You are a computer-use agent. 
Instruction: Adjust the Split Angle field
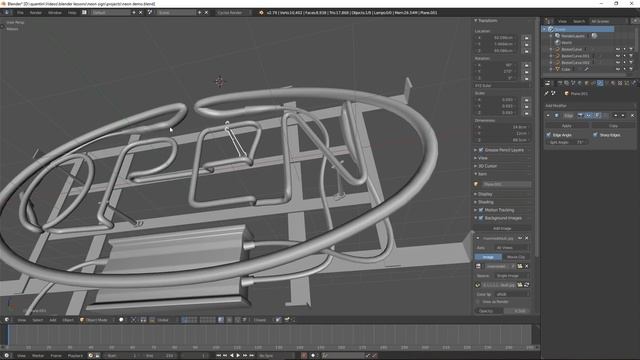click(567, 142)
